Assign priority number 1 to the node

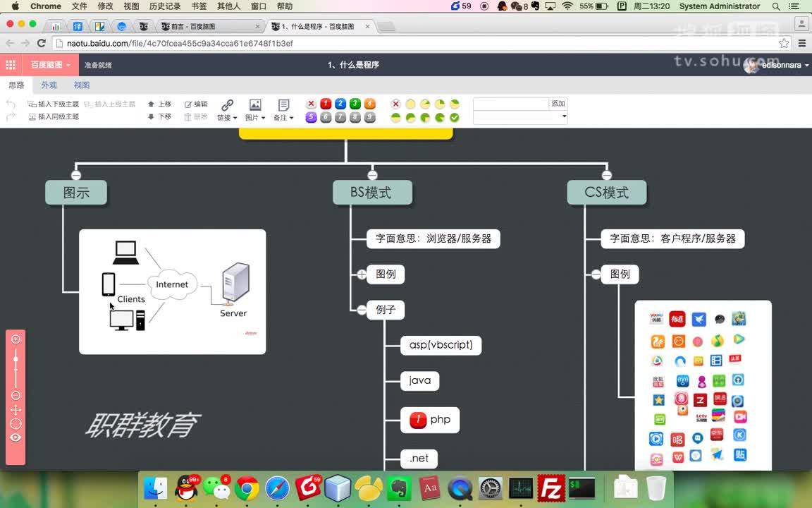click(324, 104)
